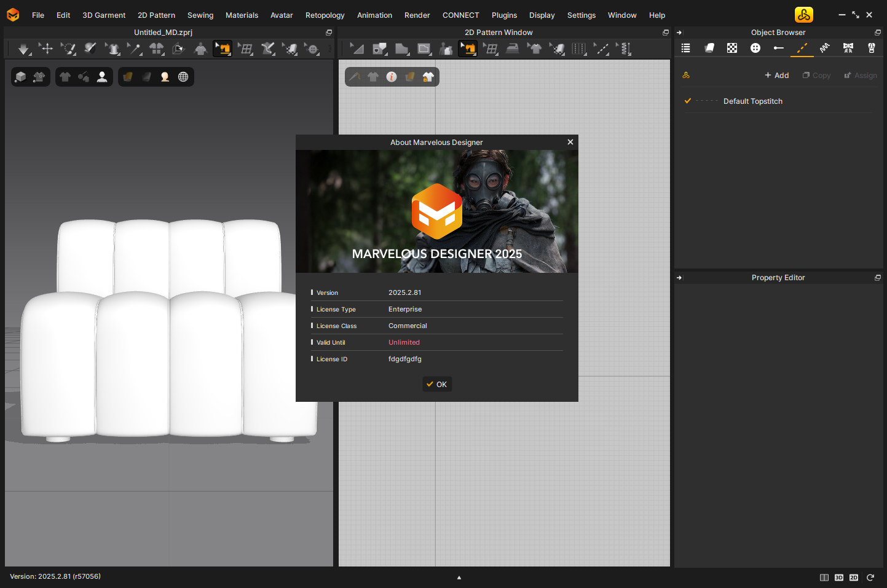Click Add in Object Browser

coord(776,76)
